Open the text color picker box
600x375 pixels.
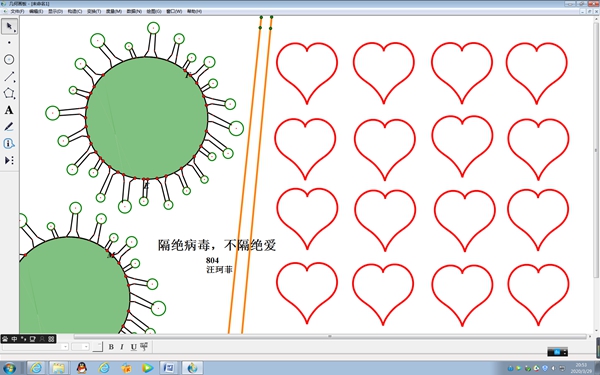click(98, 346)
